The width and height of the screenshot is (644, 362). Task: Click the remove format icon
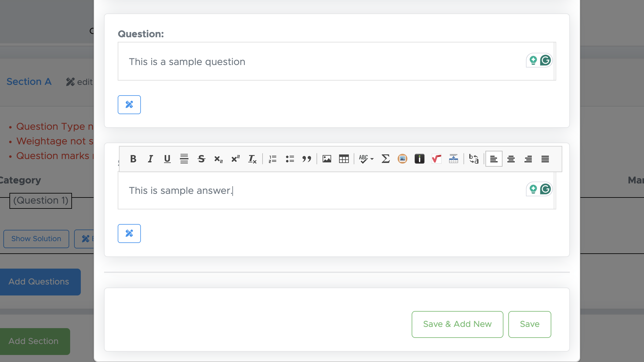point(252,159)
